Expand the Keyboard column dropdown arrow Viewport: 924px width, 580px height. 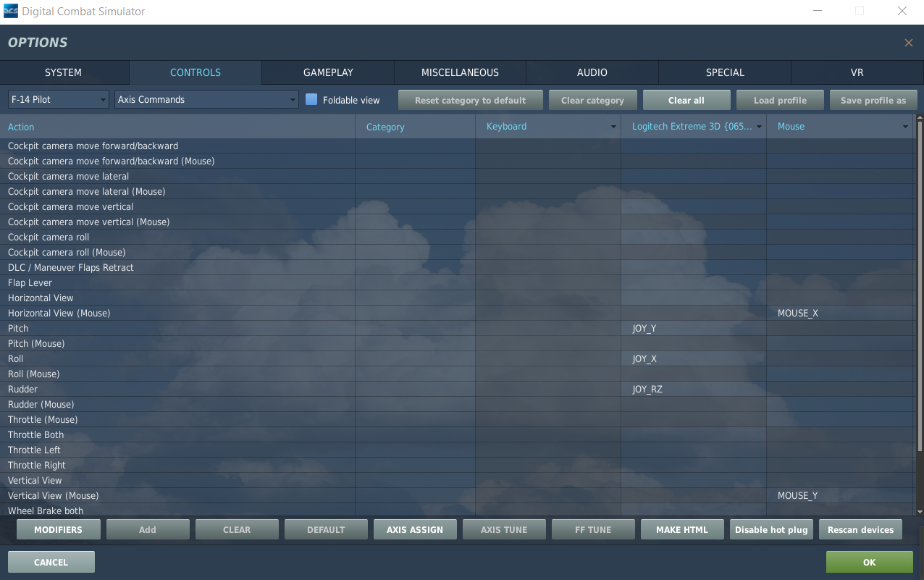[x=614, y=127]
